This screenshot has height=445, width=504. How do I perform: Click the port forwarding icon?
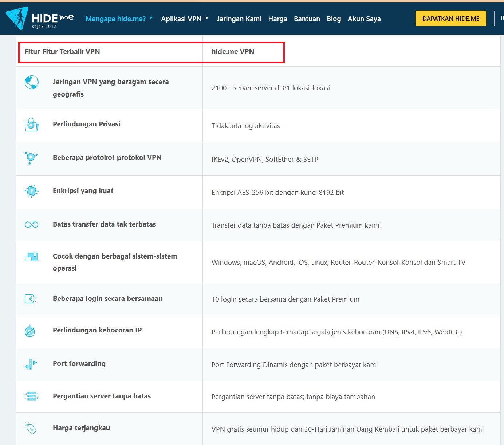(31, 364)
